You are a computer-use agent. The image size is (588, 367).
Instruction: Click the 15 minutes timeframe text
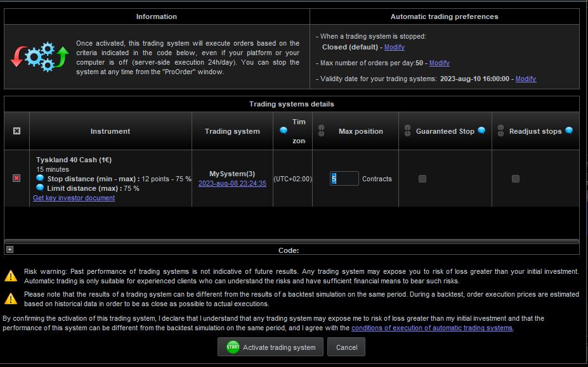coord(53,169)
